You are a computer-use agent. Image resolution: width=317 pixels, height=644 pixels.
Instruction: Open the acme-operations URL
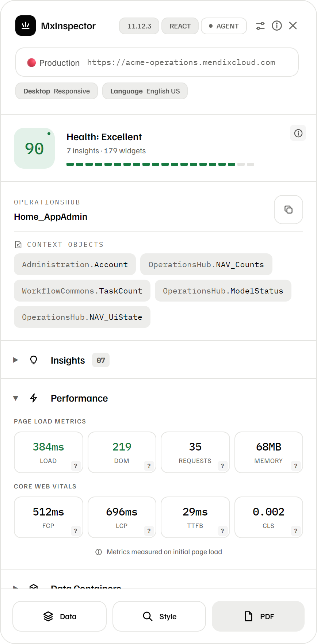coord(181,62)
